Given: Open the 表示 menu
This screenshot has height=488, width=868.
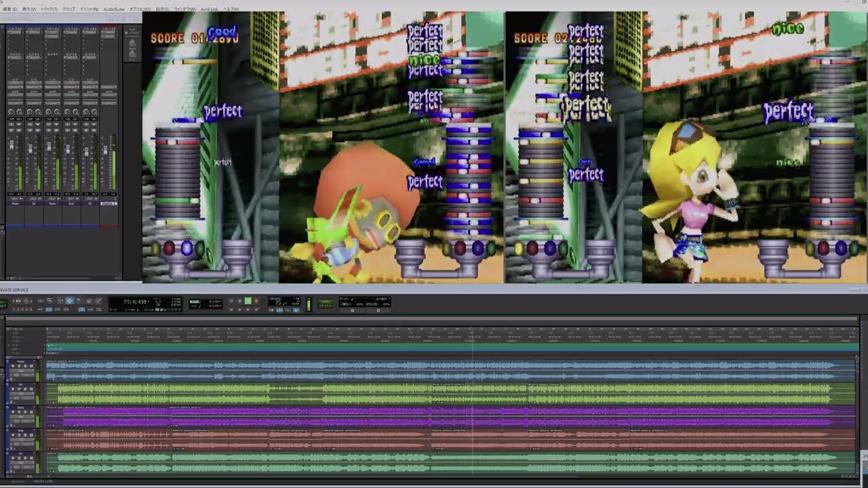Looking at the screenshot, I should click(x=28, y=9).
